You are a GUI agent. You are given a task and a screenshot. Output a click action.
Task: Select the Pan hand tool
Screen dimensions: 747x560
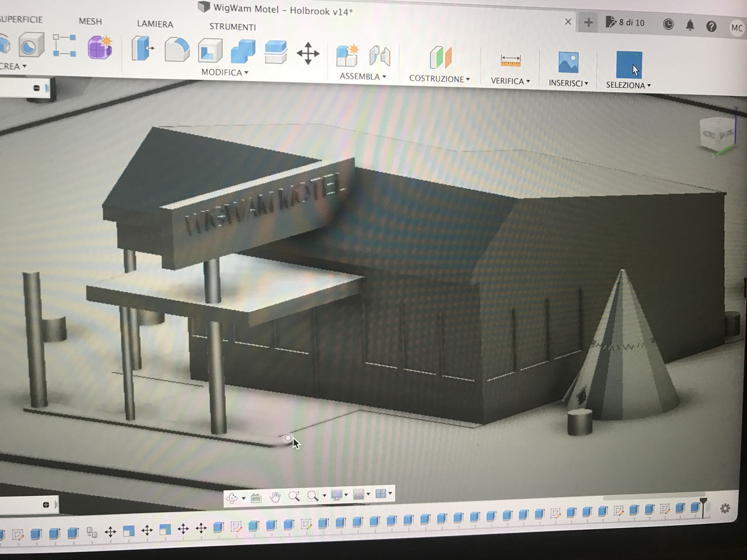[x=275, y=497]
